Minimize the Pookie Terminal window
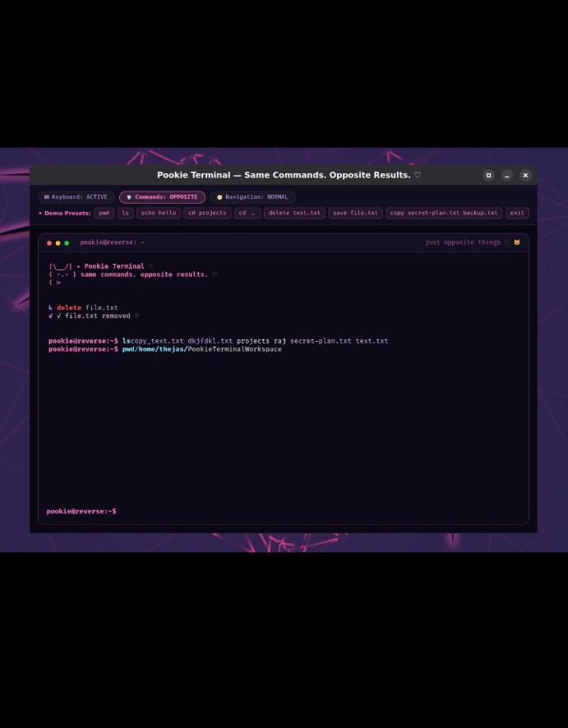Image resolution: width=568 pixels, height=728 pixels. (506, 175)
